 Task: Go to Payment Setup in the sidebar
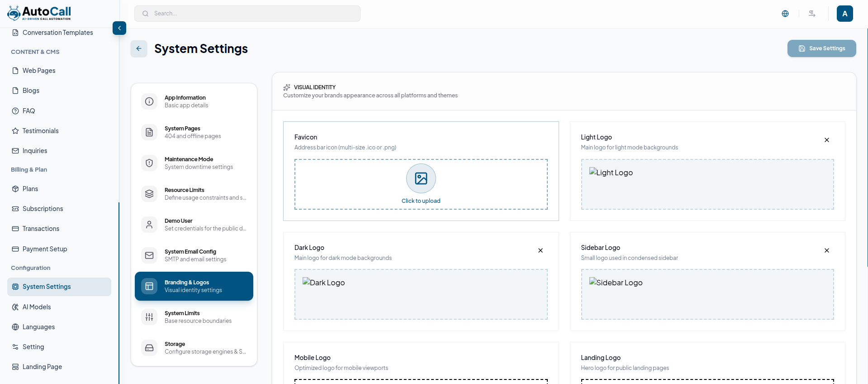pyautogui.click(x=59, y=249)
